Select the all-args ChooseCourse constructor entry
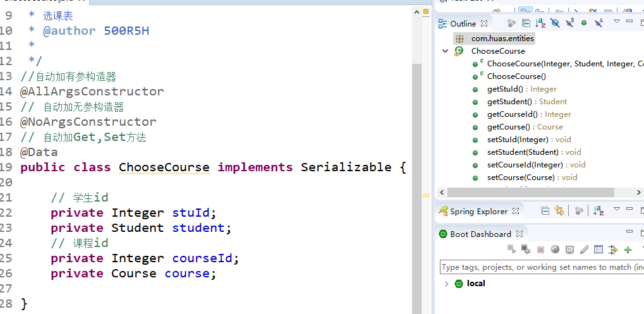This screenshot has height=314, width=644. coord(565,64)
